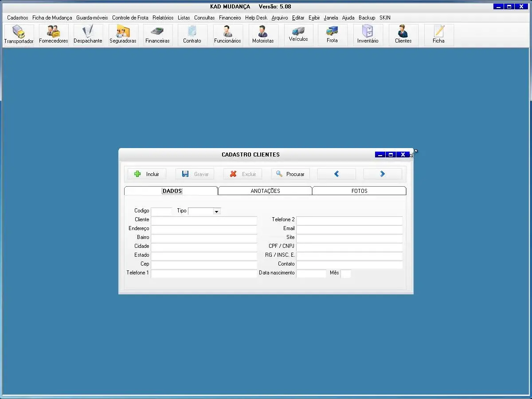Click the Email input field
This screenshot has height=399, width=532.
click(349, 229)
